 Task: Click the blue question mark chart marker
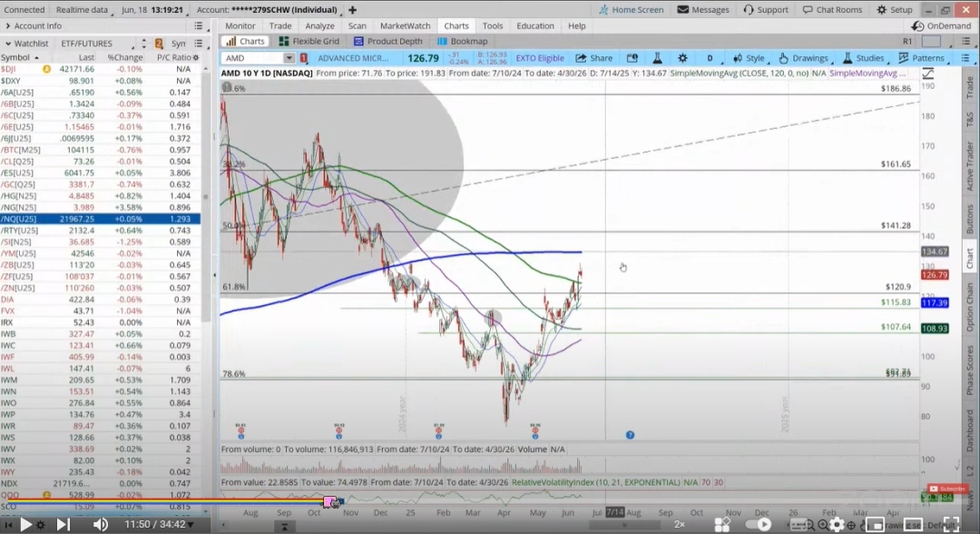[x=630, y=435]
